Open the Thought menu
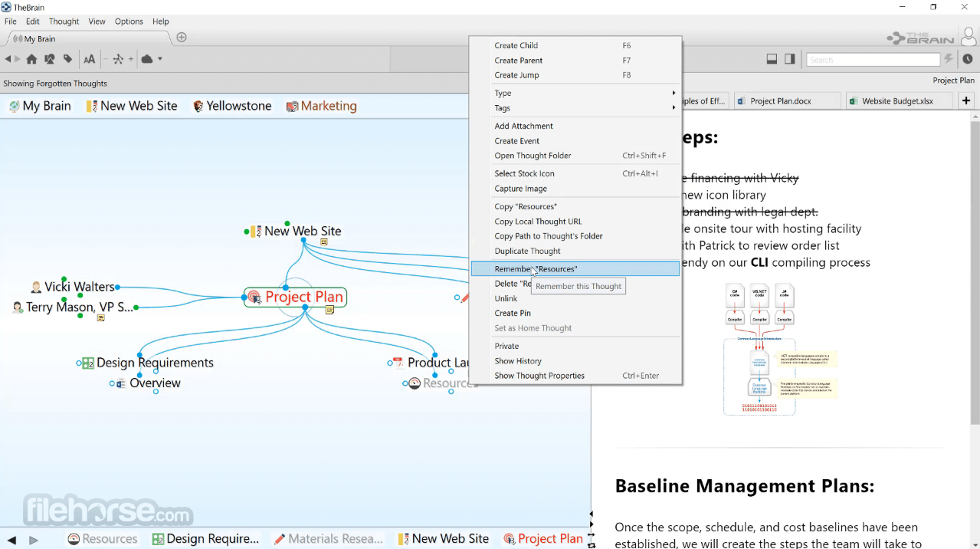Image resolution: width=980 pixels, height=549 pixels. click(64, 21)
